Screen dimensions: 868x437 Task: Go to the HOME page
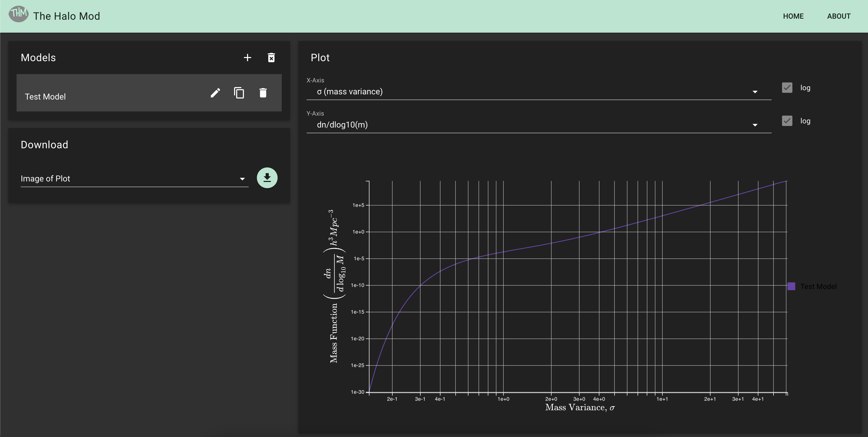tap(793, 16)
